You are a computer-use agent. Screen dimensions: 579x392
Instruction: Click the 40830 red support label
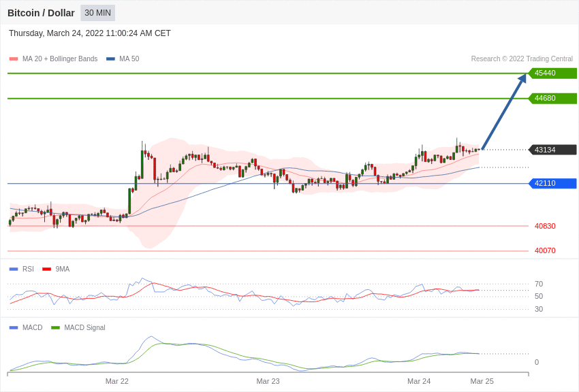(545, 226)
